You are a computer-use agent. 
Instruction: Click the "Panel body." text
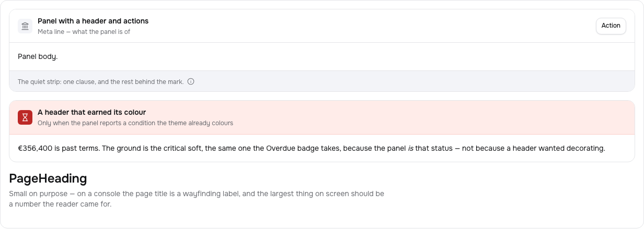[38, 56]
